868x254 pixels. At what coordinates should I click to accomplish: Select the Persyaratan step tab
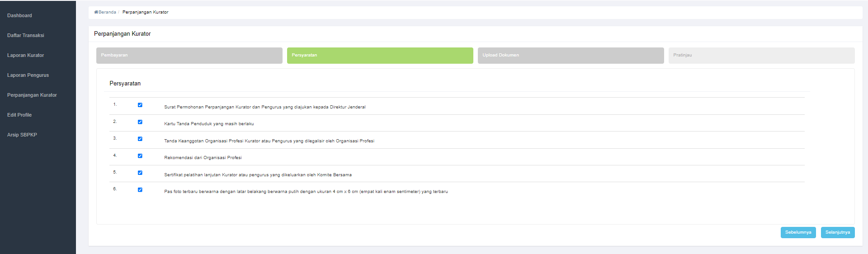[x=380, y=55]
